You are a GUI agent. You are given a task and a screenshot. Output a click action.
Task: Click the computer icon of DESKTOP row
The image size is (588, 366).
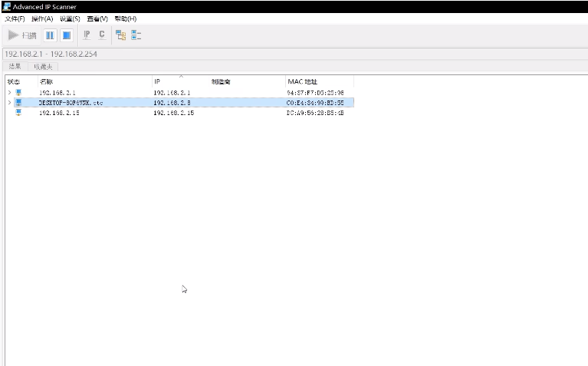(18, 102)
